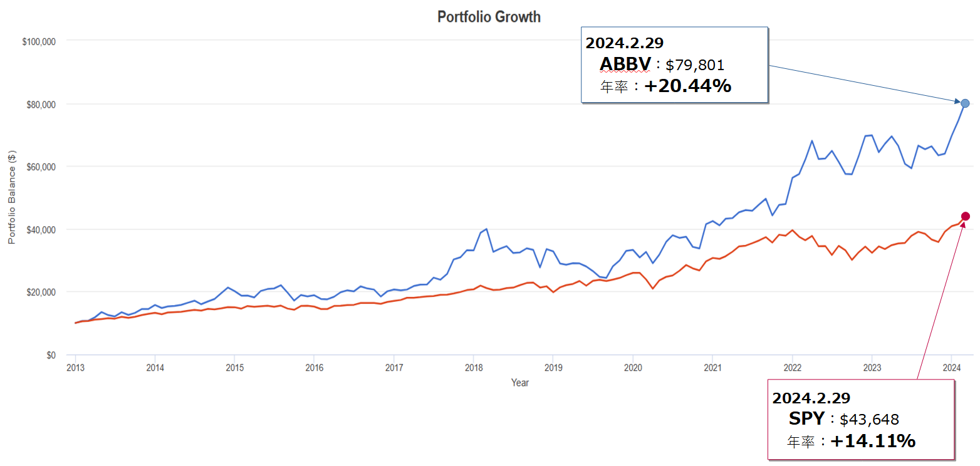Click the +20.44% annual rate text
This screenshot has height=466, width=980.
click(x=687, y=86)
